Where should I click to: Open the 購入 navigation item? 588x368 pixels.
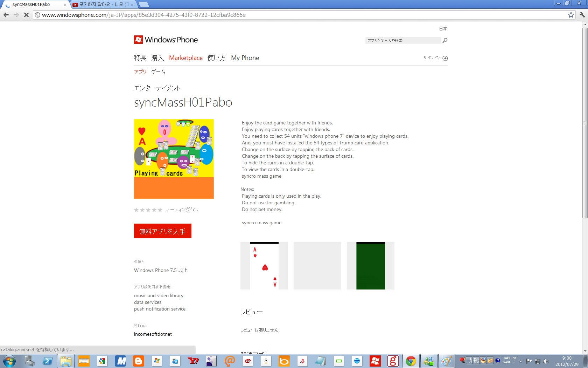tap(157, 58)
